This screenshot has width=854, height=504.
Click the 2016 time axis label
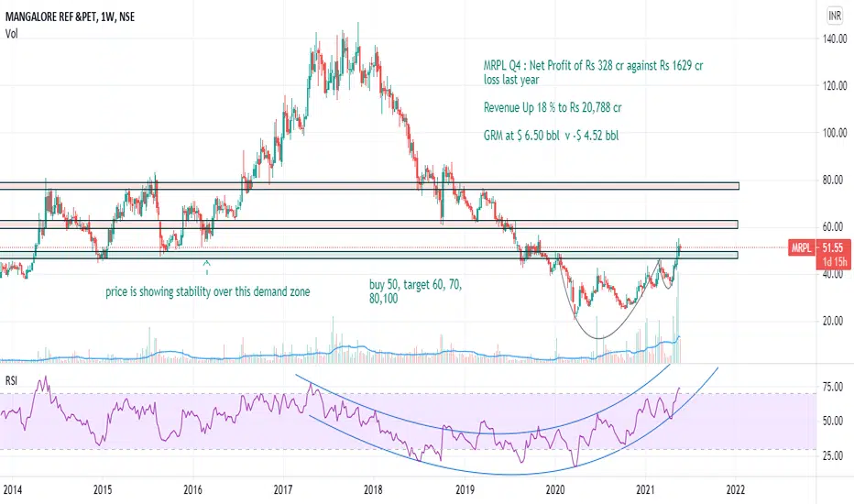[x=192, y=489]
